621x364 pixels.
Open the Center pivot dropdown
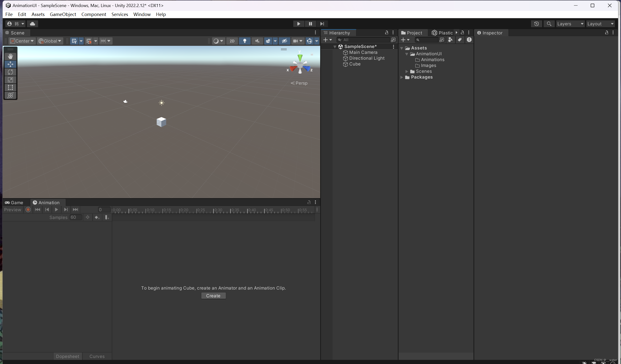pyautogui.click(x=22, y=41)
